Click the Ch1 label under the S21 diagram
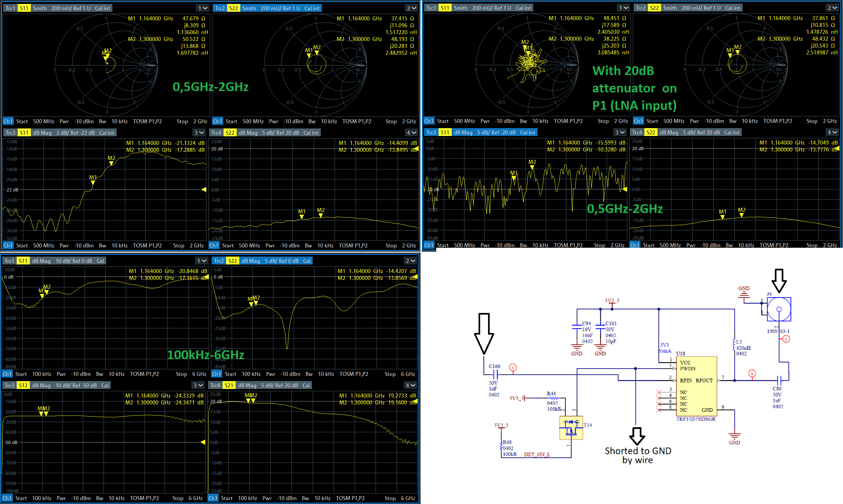The height and width of the screenshot is (504, 843). tap(213, 498)
